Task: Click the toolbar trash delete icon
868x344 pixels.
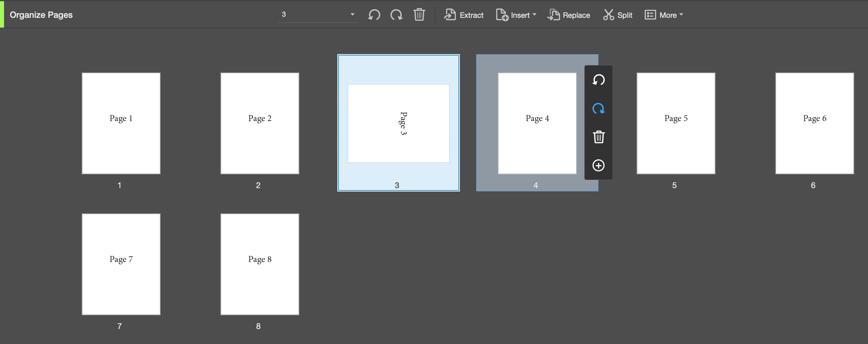Action: click(x=419, y=15)
